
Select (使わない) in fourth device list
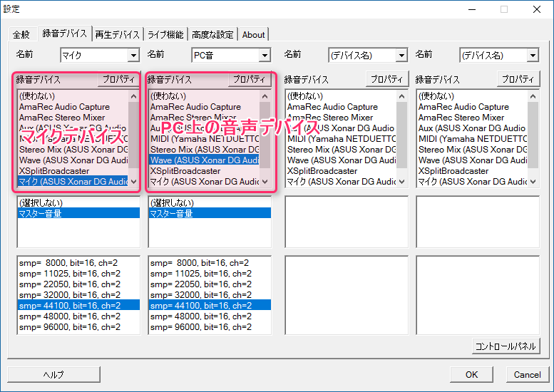coord(473,96)
